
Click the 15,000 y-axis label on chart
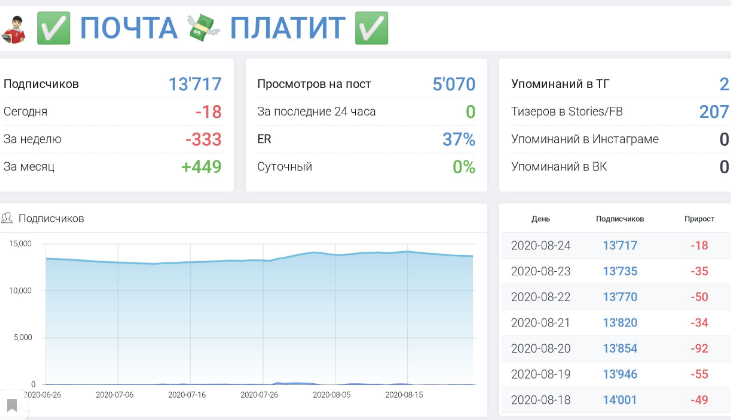pos(21,243)
